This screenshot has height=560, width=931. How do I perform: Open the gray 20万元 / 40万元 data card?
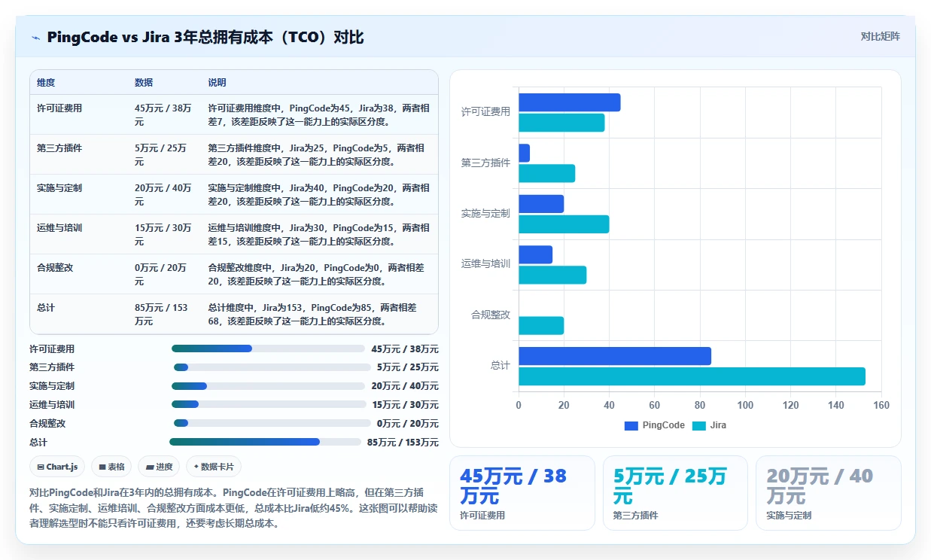829,493
